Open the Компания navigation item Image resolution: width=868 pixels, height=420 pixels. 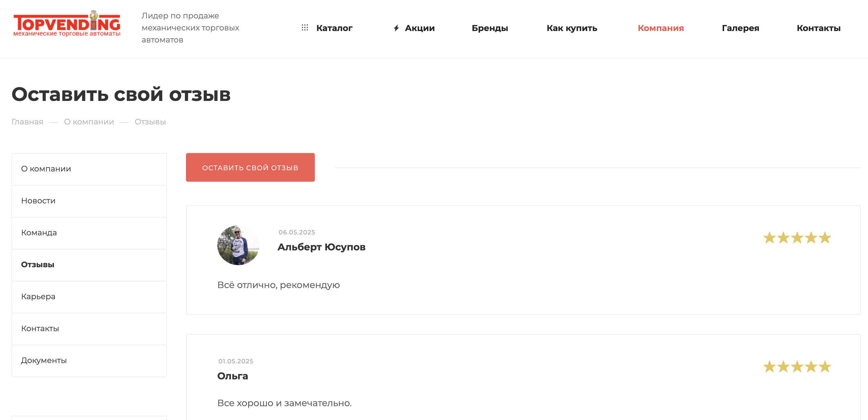point(660,28)
